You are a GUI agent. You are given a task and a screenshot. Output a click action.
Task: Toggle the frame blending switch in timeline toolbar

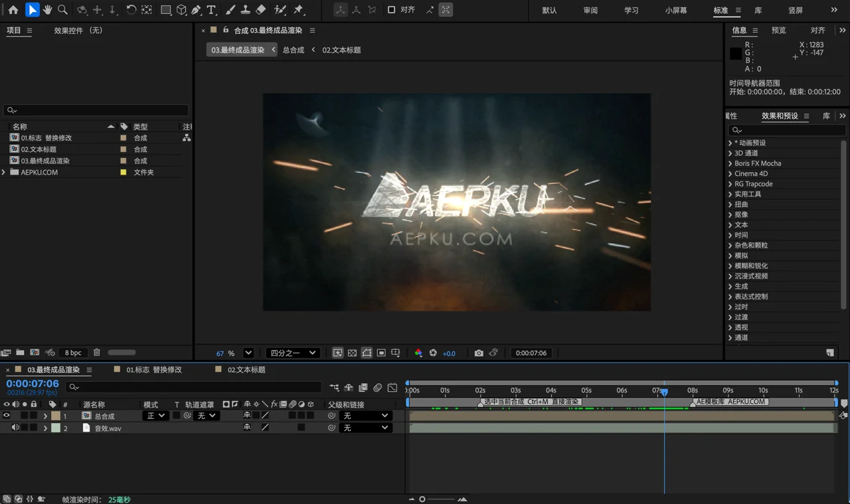pyautogui.click(x=363, y=387)
